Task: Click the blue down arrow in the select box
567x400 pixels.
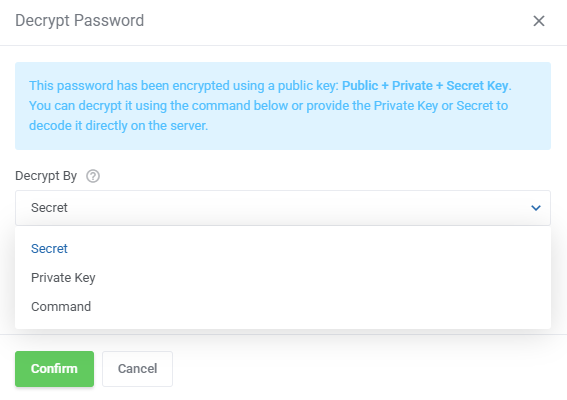Action: (536, 208)
